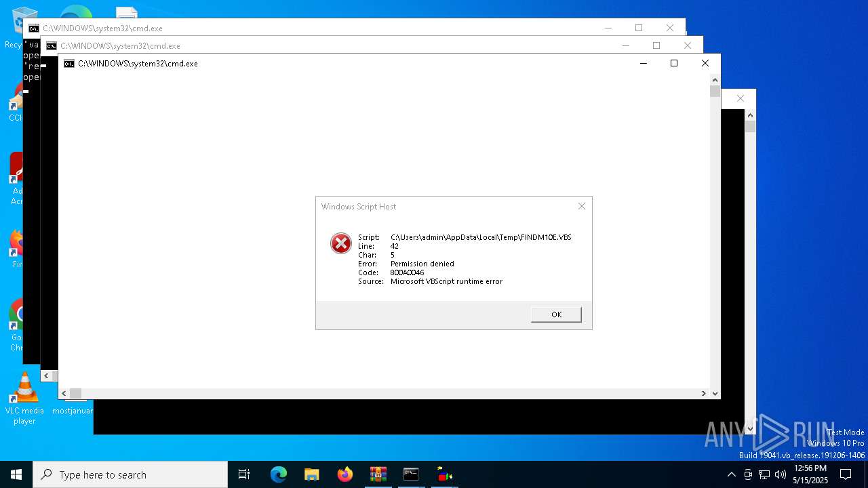Screen dimensions: 868x488
Task: Close the front cmd.exe window
Action: (705, 63)
